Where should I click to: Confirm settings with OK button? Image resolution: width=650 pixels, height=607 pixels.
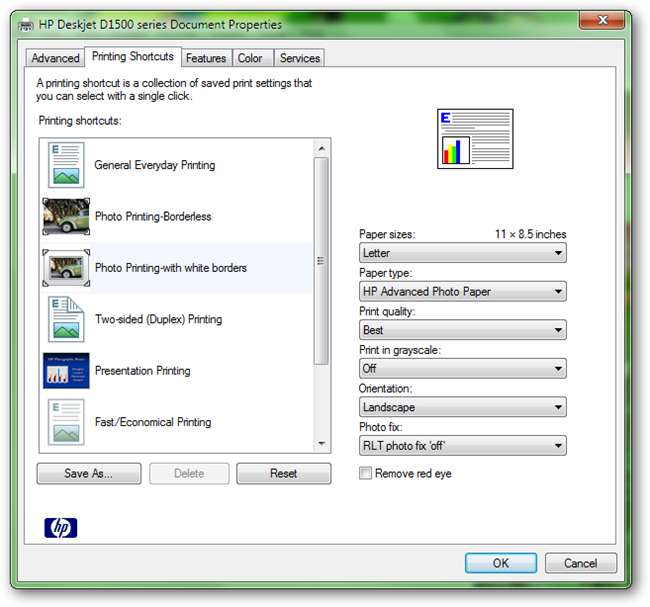(x=501, y=563)
